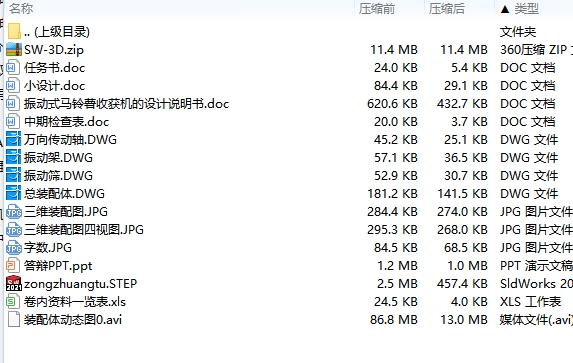Click the 141.5 KB compressed size value
573x363 pixels.
click(462, 194)
